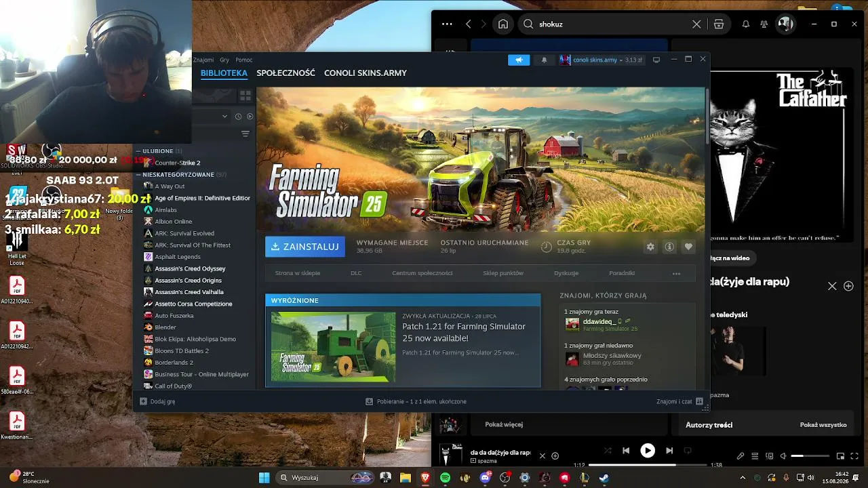
Task: Go to the SPOŁECZNOŚĆ tab
Action: (285, 73)
